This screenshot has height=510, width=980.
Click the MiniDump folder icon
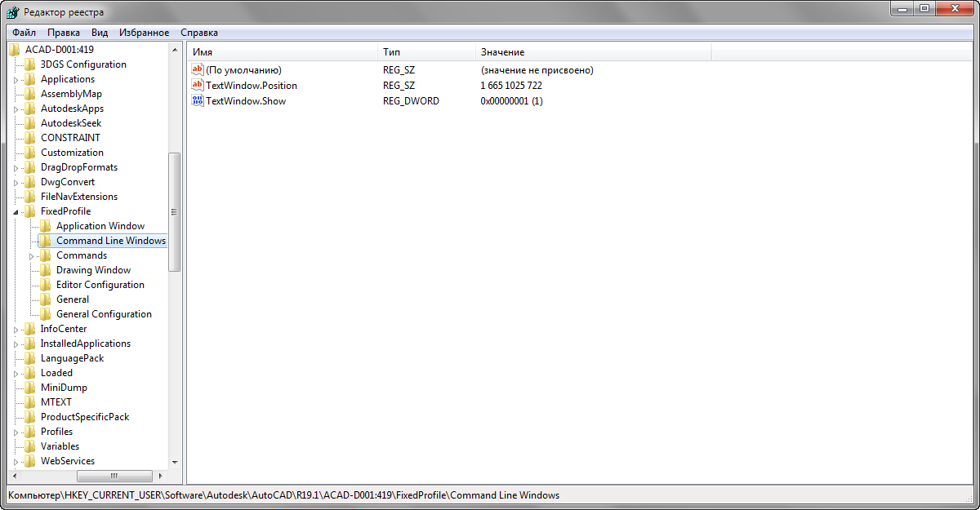[x=30, y=388]
